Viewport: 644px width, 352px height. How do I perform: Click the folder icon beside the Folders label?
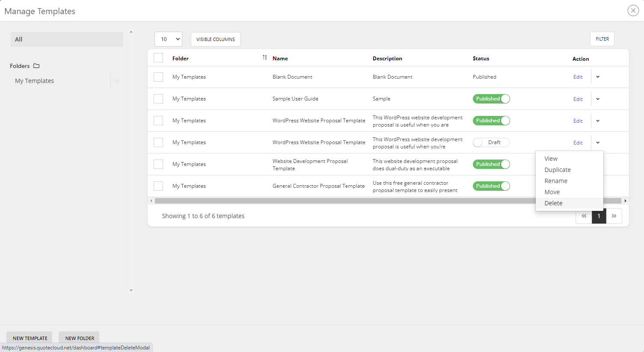[x=36, y=65]
